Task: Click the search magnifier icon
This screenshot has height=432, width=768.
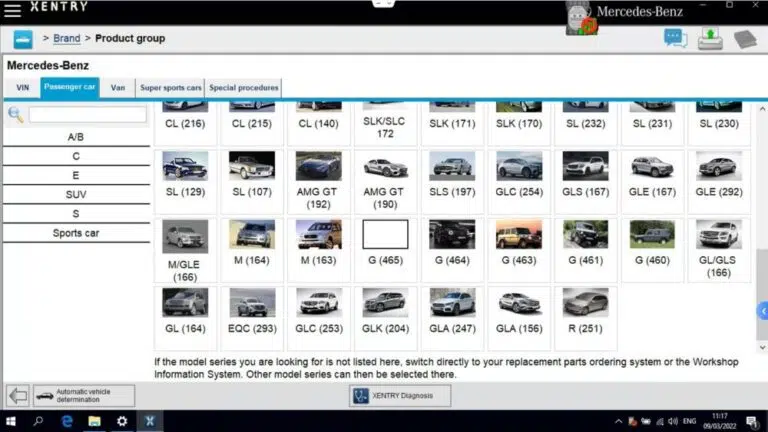Action: pyautogui.click(x=15, y=115)
